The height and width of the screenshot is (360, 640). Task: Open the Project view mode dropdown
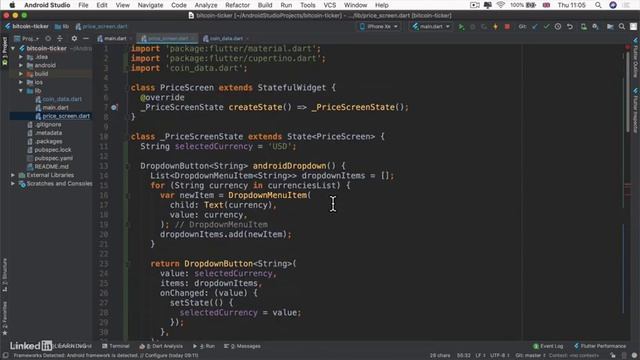[27, 38]
